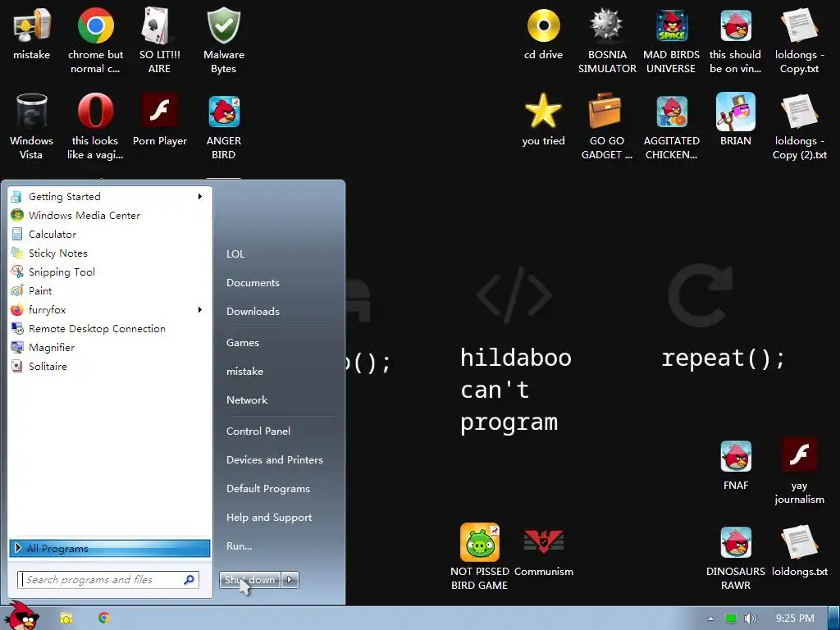
Task: Open the Chrome taskbar icon
Action: pyautogui.click(x=104, y=619)
